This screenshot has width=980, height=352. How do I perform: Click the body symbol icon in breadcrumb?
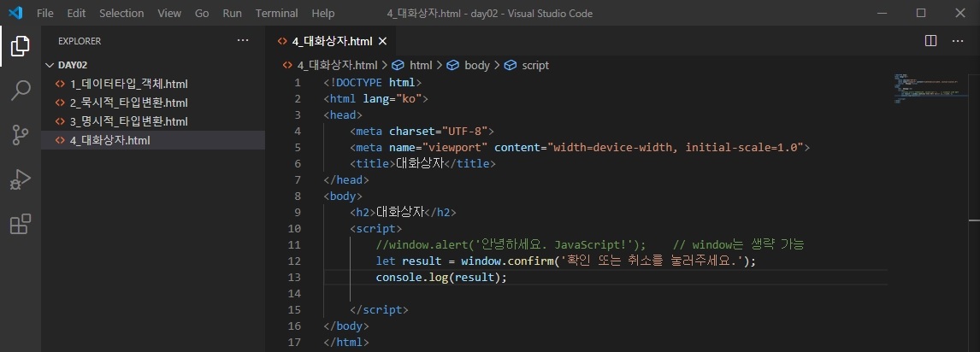453,65
